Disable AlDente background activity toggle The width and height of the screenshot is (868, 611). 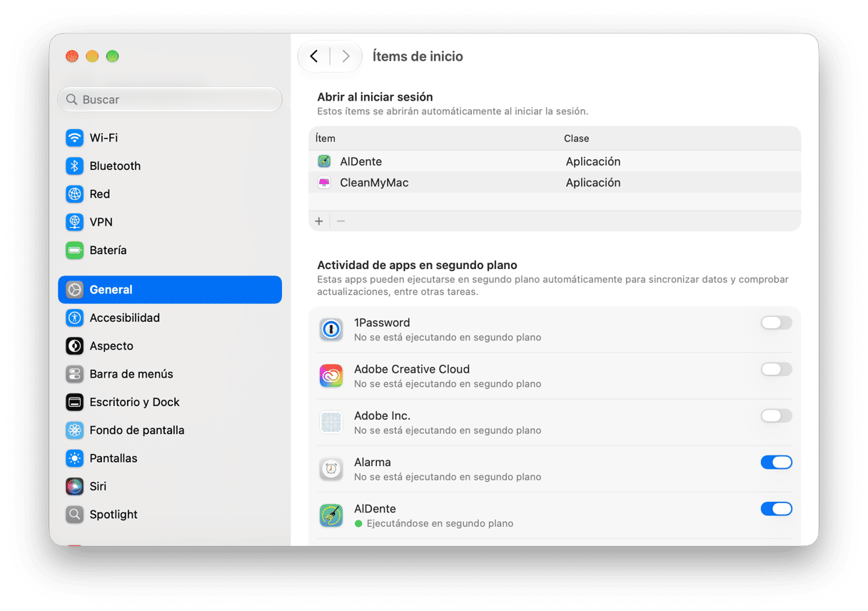pos(777,509)
